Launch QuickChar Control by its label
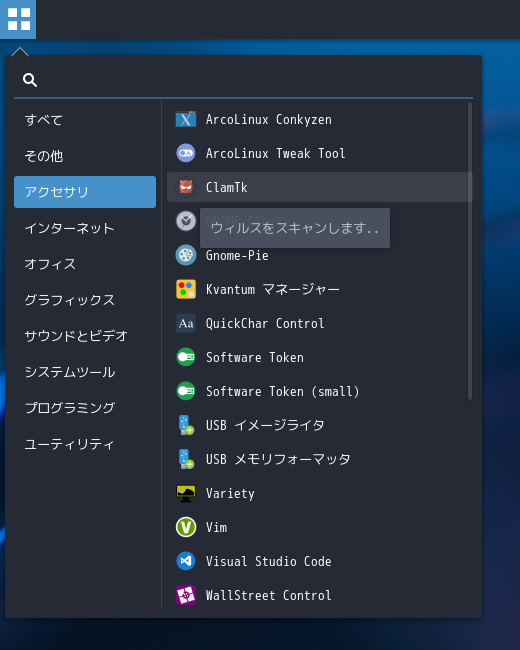Screen dimensions: 520x650 tap(265, 324)
